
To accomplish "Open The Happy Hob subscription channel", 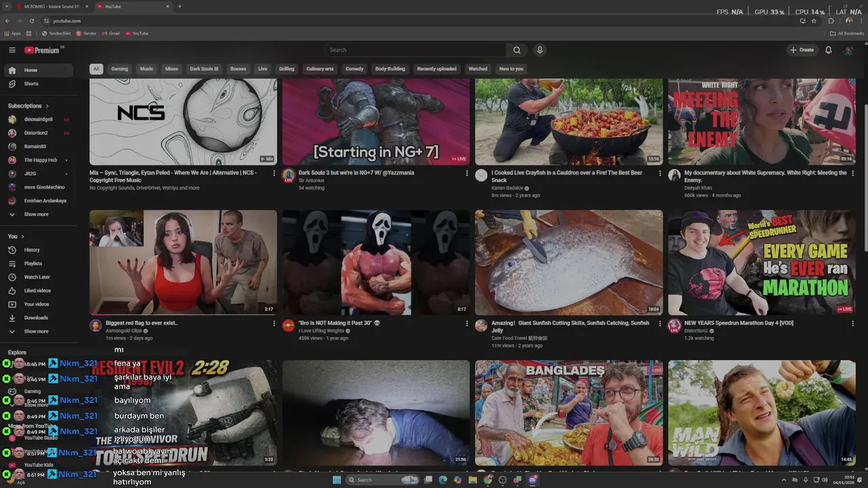I will tap(39, 160).
